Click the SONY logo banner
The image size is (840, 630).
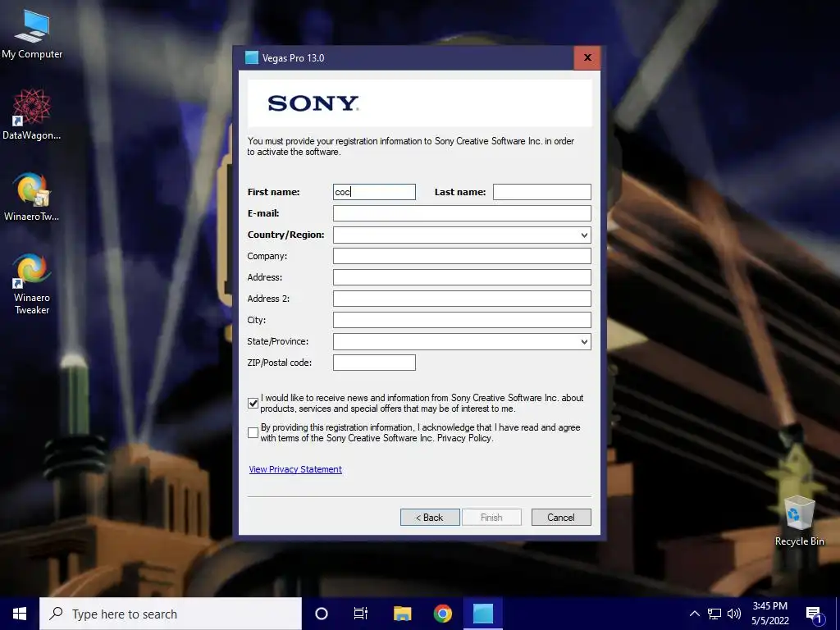pyautogui.click(x=419, y=103)
